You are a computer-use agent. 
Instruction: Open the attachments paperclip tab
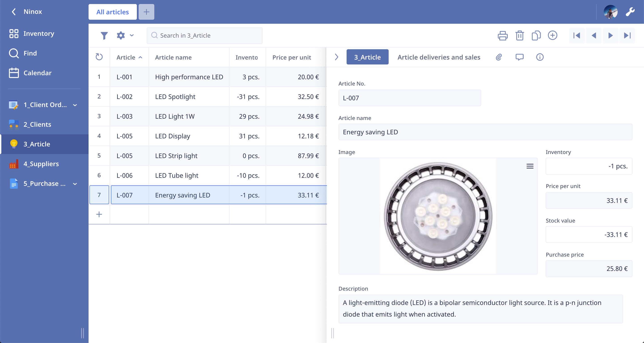[498, 57]
